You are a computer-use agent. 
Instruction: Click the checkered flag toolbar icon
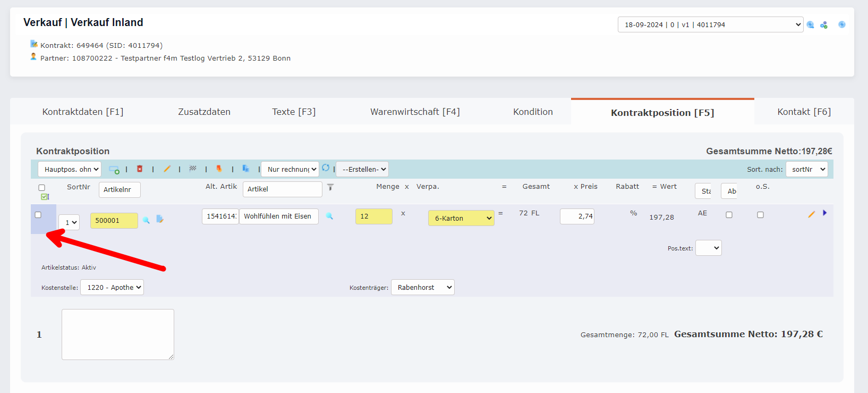click(x=193, y=169)
